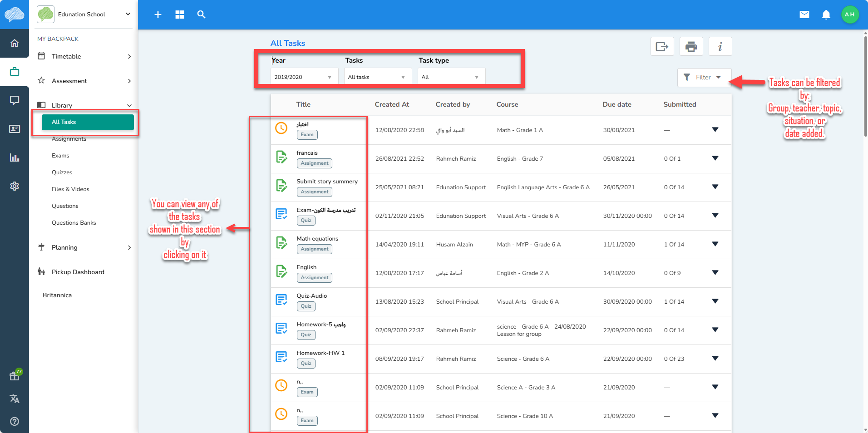868x433 pixels.
Task: Open the Edunation School selector
Action: [x=84, y=14]
